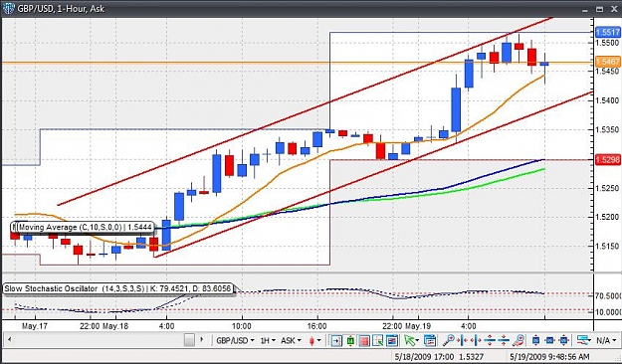This screenshot has width=622, height=364.
Task: Click the Slow Stochastic Oscillator label
Action: 117,288
